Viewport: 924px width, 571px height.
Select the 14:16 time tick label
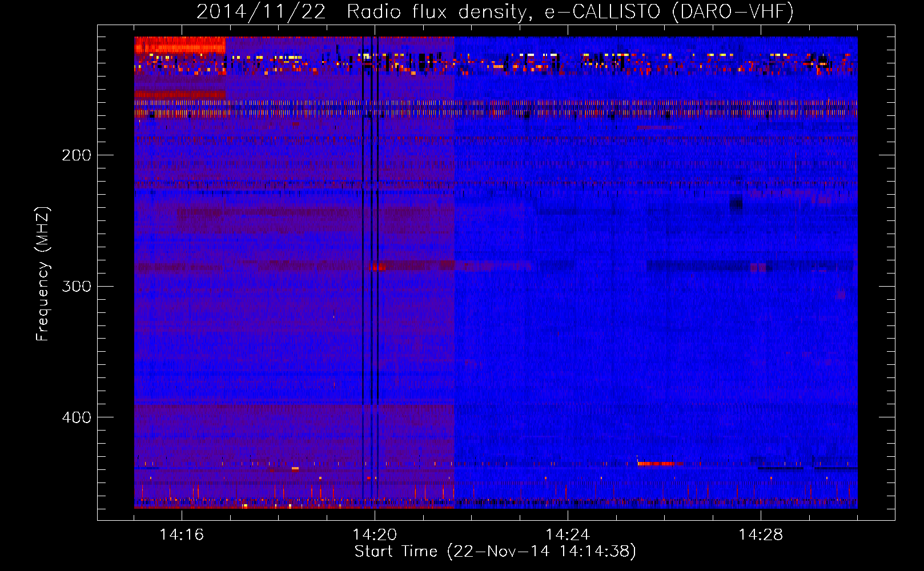coord(182,534)
